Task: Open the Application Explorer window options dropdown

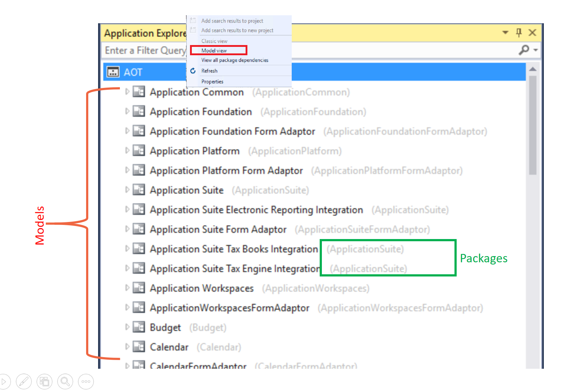Action: tap(505, 33)
